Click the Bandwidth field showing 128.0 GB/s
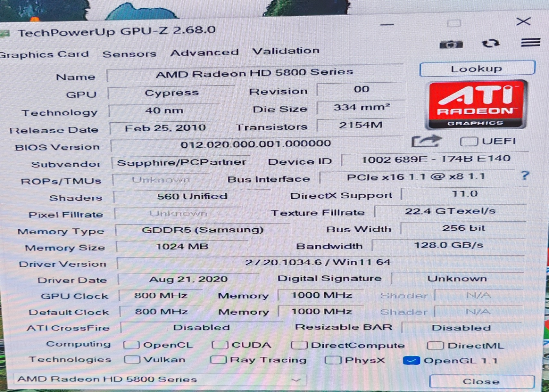 (448, 245)
